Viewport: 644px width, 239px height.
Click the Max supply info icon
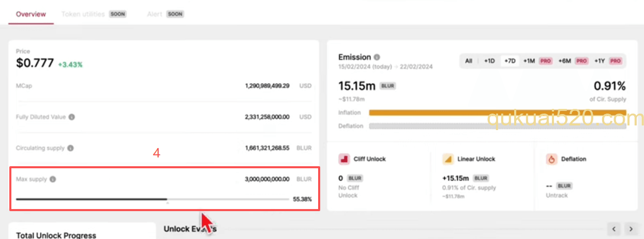pos(53,180)
